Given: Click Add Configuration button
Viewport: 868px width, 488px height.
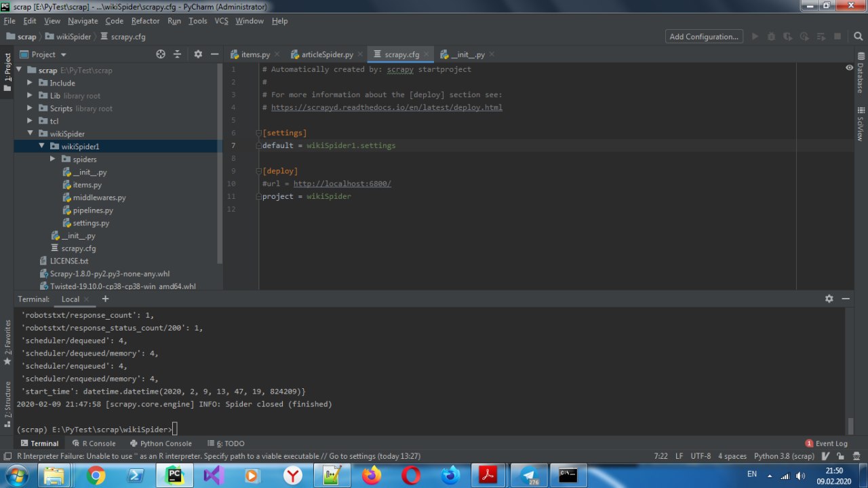Looking at the screenshot, I should tap(704, 37).
